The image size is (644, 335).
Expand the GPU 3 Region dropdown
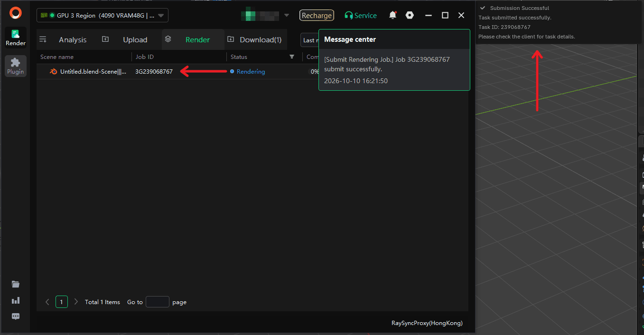click(103, 15)
